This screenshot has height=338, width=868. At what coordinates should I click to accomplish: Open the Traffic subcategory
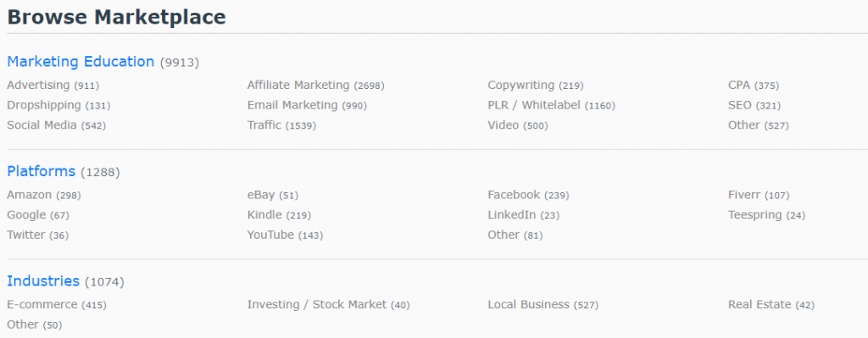(x=264, y=125)
